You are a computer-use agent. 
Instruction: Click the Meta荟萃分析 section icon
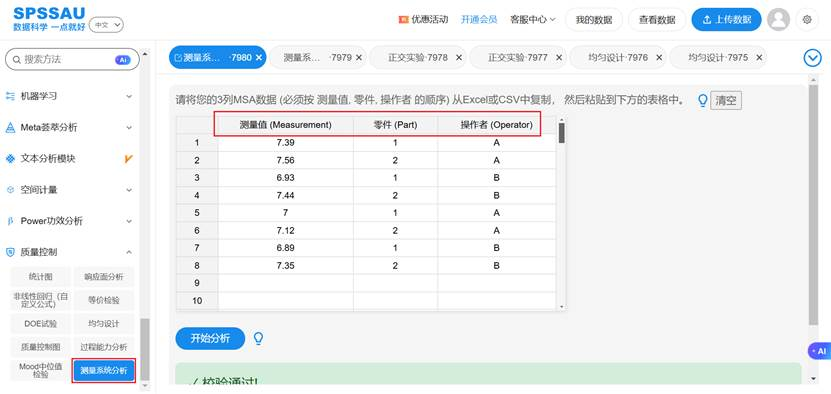[10, 127]
